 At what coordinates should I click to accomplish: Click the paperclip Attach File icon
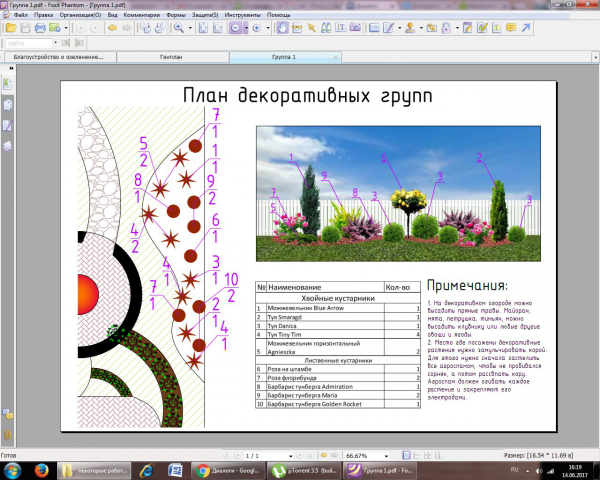(432, 28)
